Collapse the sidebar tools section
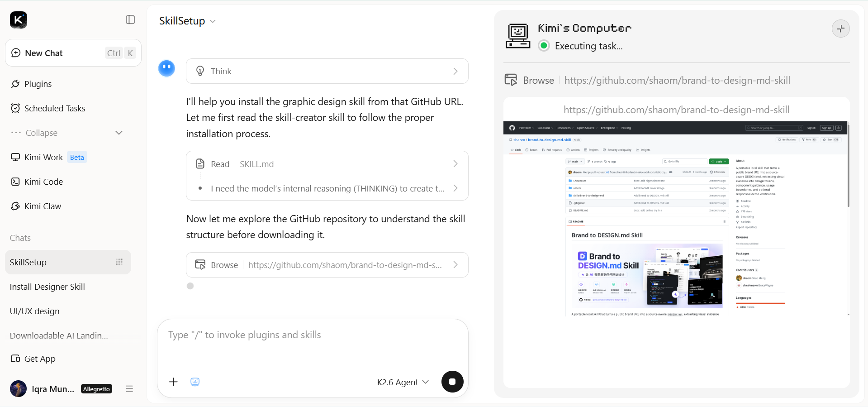 tap(67, 133)
